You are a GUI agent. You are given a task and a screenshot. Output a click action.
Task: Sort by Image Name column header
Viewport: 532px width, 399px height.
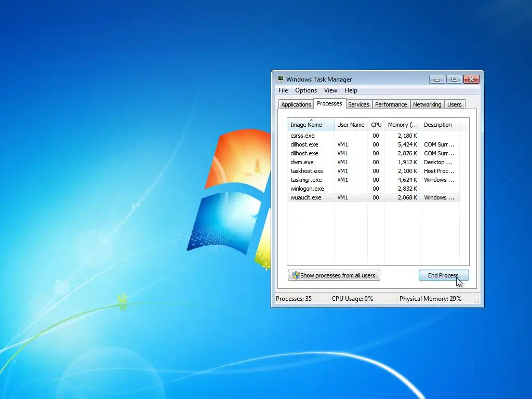click(311, 125)
